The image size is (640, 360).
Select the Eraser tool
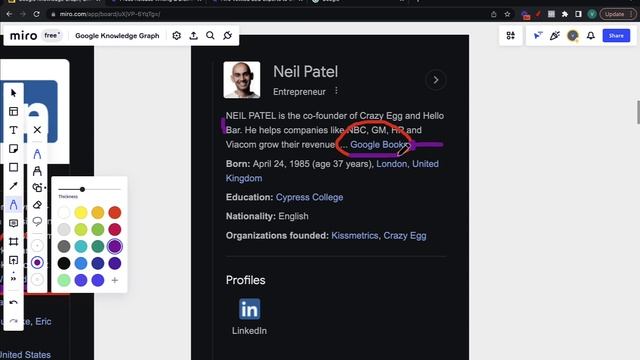tap(37, 204)
